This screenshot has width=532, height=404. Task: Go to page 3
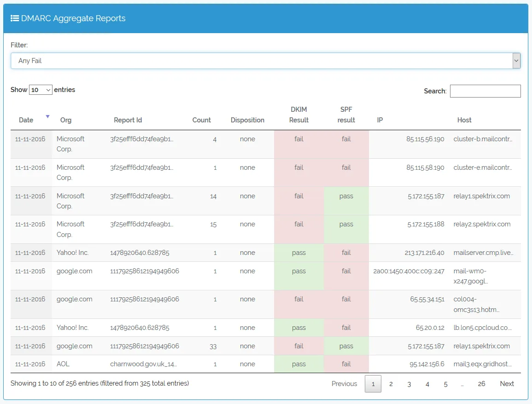[x=409, y=384]
